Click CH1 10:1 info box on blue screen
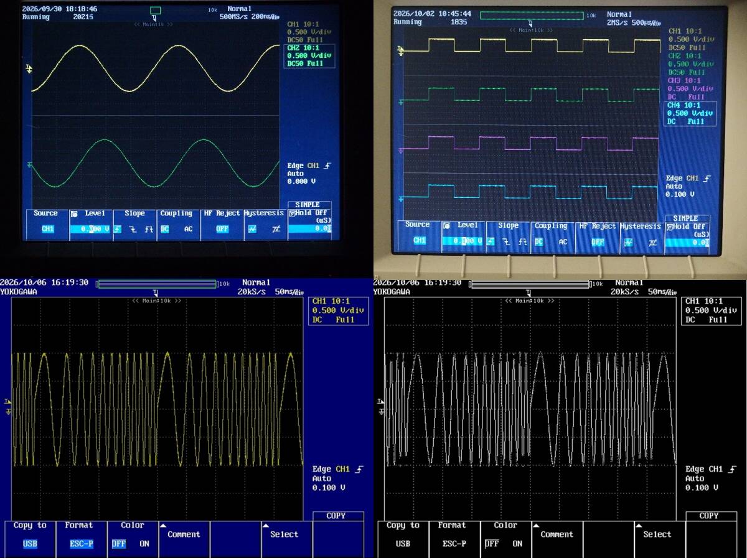The width and height of the screenshot is (747, 560). pos(338,310)
